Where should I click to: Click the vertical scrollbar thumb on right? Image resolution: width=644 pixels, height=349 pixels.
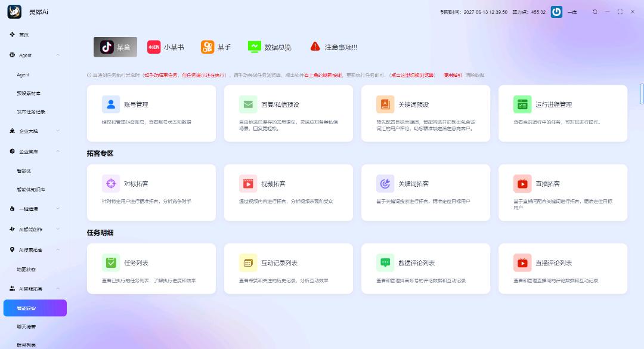[x=642, y=94]
